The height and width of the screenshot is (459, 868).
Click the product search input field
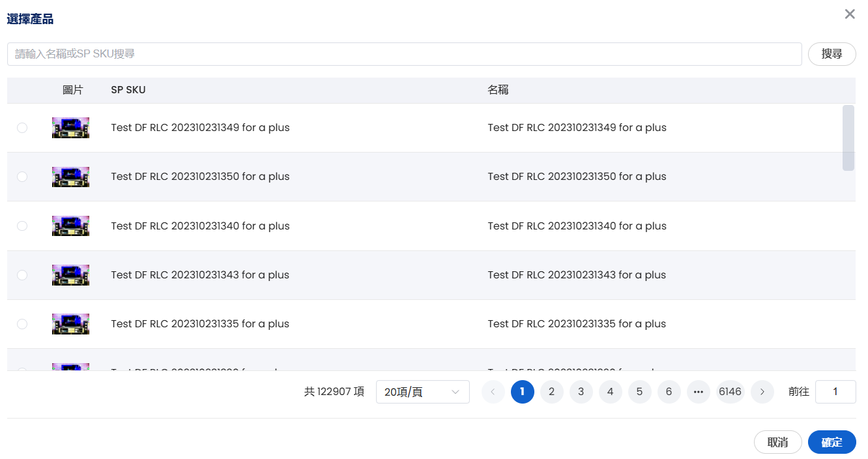(404, 54)
